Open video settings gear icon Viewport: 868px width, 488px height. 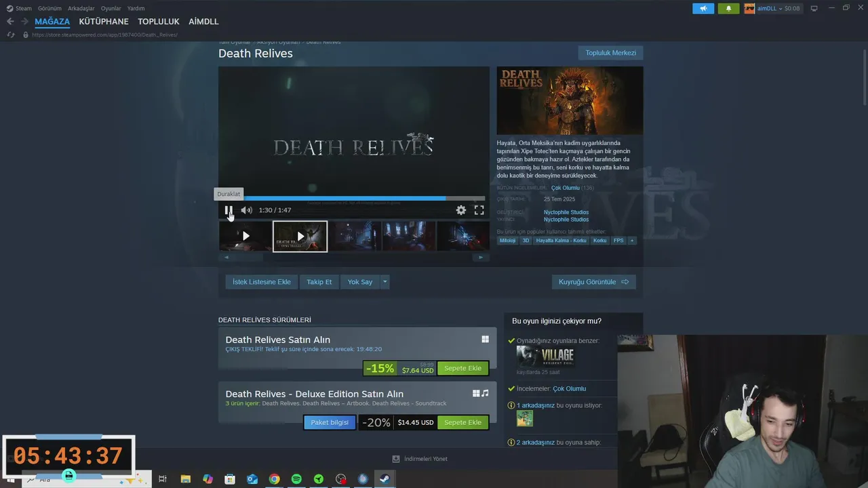pos(461,210)
